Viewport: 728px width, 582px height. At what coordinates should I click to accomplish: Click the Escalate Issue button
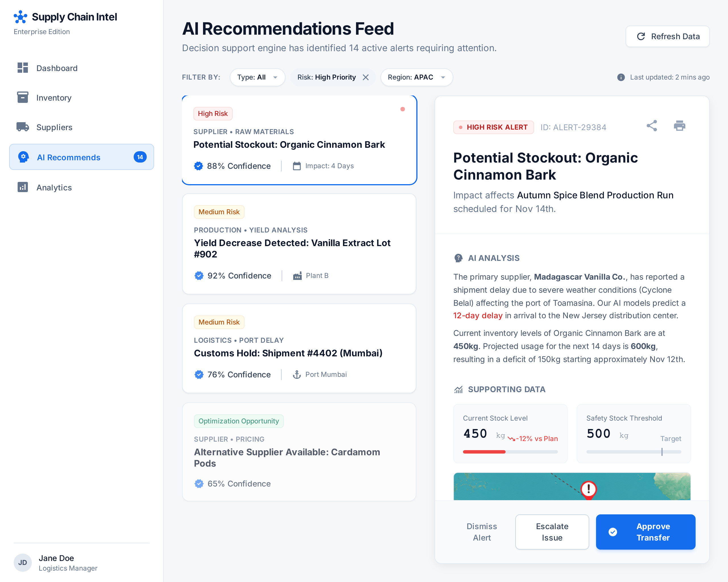click(x=552, y=532)
